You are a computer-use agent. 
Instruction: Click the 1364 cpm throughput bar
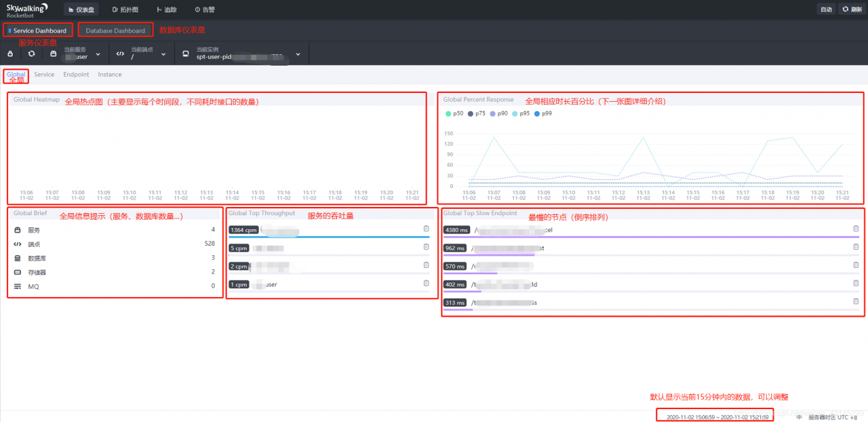329,237
